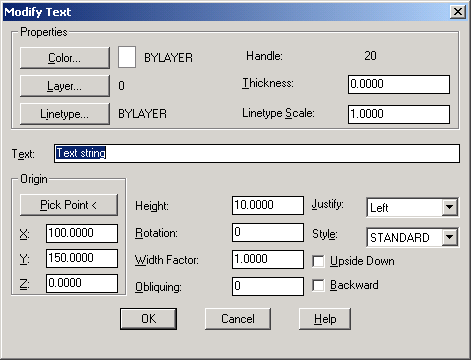Edit the Y origin coordinate field

[x=82, y=258]
